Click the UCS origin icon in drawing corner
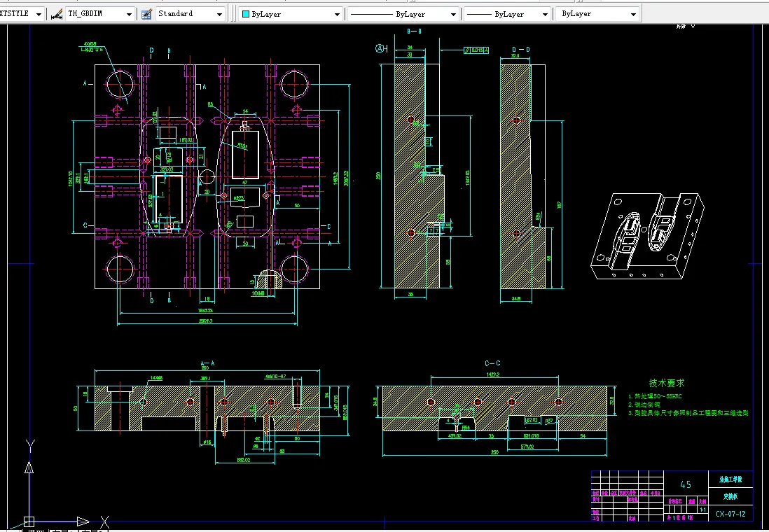Screen dimensions: 769x532 [x=29, y=521]
